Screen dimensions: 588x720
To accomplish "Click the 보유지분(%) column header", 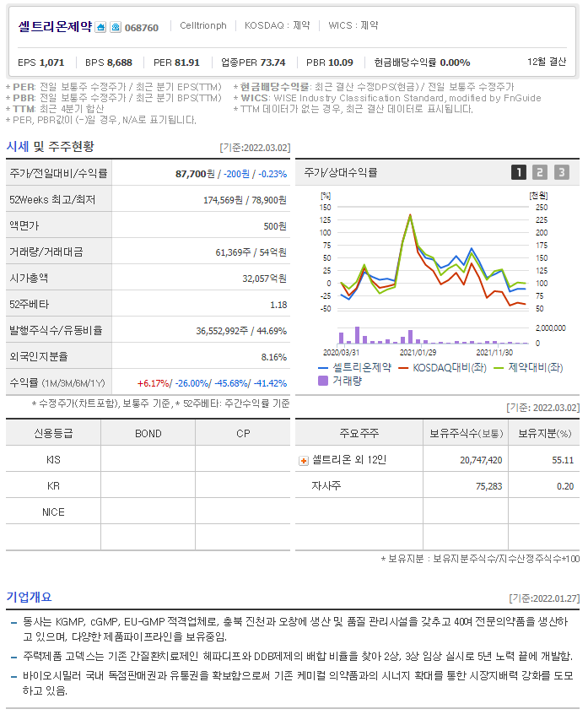I will [x=544, y=434].
